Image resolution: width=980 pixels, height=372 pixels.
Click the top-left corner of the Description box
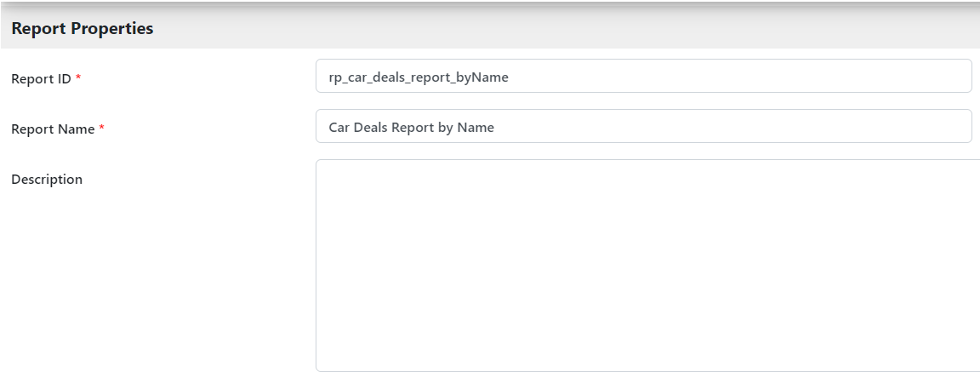[x=325, y=168]
